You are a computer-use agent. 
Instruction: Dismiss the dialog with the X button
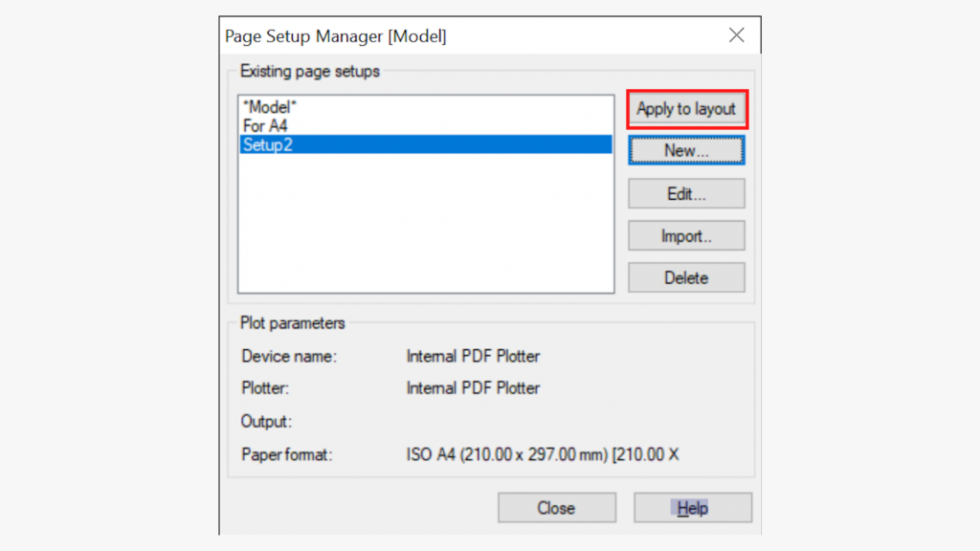[x=736, y=35]
